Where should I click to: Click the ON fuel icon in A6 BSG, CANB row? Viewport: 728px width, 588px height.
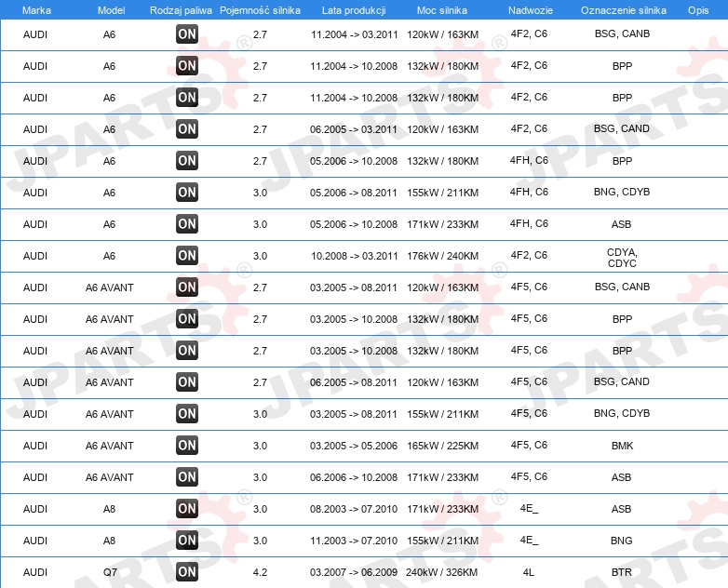187,33
